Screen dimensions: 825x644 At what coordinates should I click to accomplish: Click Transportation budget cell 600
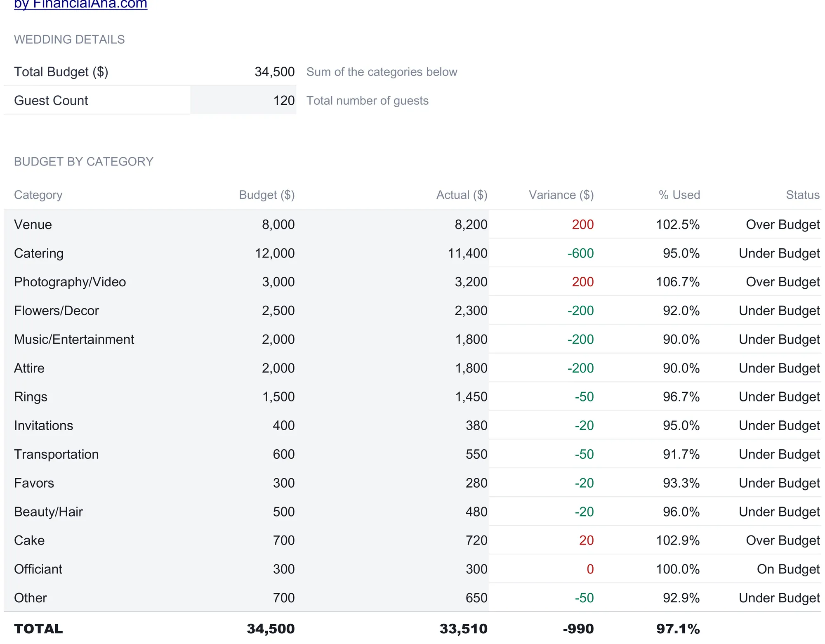283,454
